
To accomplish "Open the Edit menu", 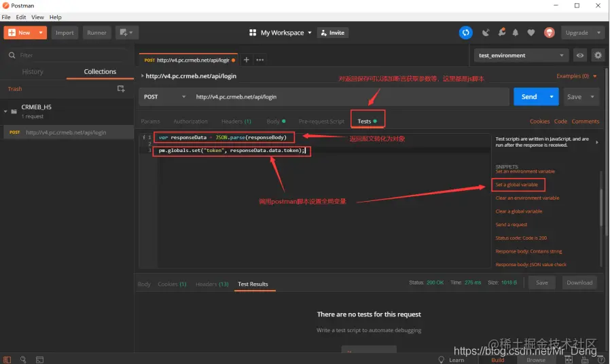I will coord(20,17).
